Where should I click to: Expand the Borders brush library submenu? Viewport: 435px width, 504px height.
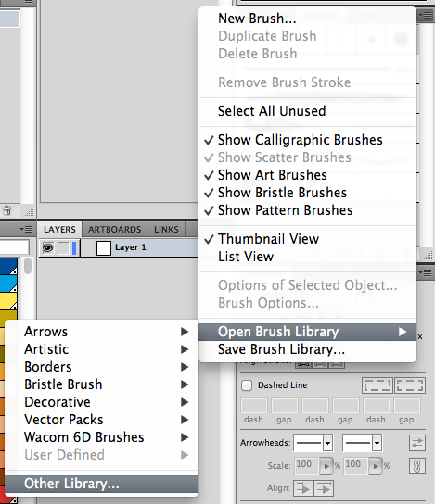click(102, 367)
